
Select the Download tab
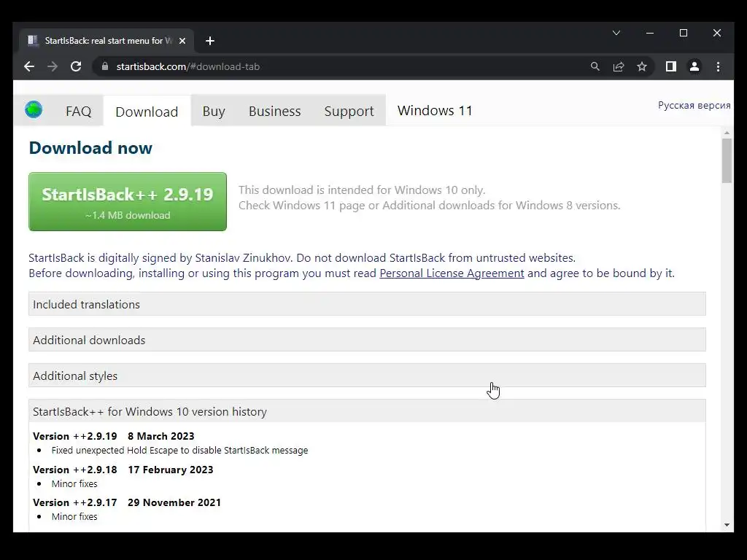[147, 112]
